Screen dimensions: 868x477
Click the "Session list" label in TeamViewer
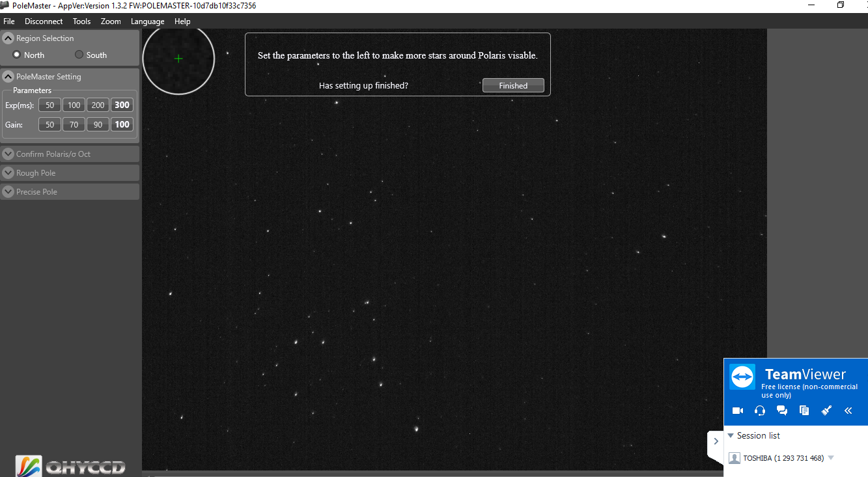758,435
